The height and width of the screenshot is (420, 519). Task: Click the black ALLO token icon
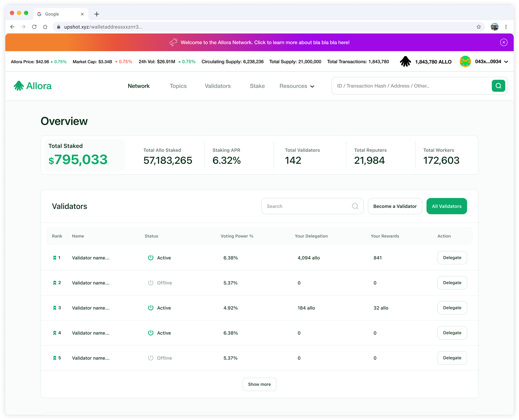click(x=405, y=61)
